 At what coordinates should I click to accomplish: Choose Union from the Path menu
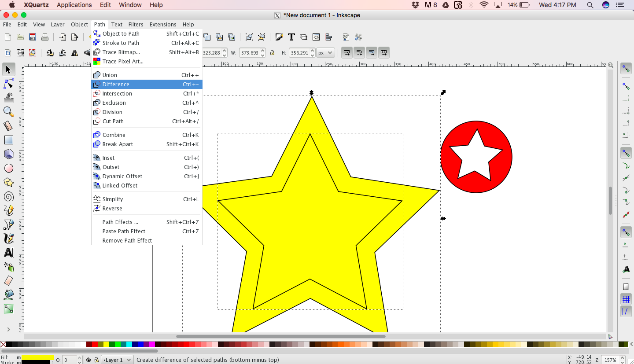[x=147, y=75]
